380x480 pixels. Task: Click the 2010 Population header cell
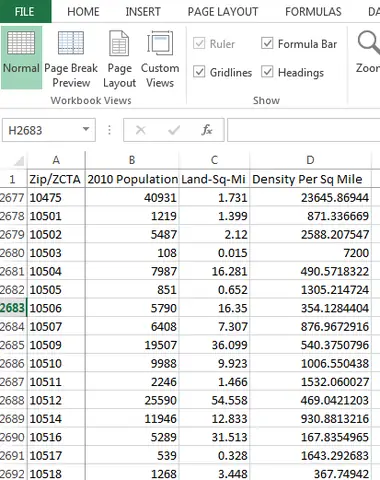point(132,179)
